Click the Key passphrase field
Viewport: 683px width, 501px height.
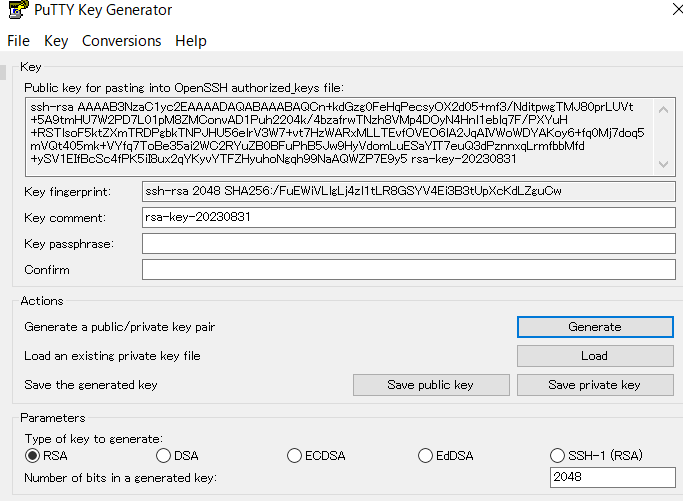[409, 244]
